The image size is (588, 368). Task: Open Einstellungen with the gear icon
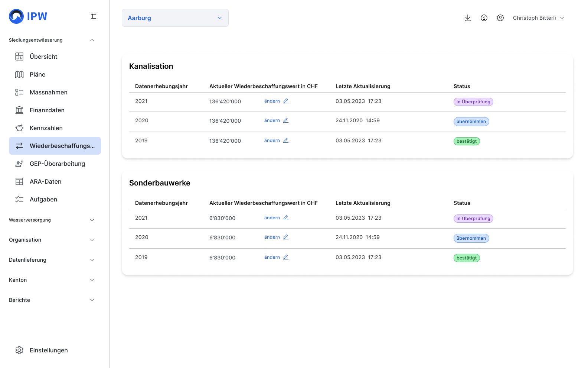tap(19, 350)
